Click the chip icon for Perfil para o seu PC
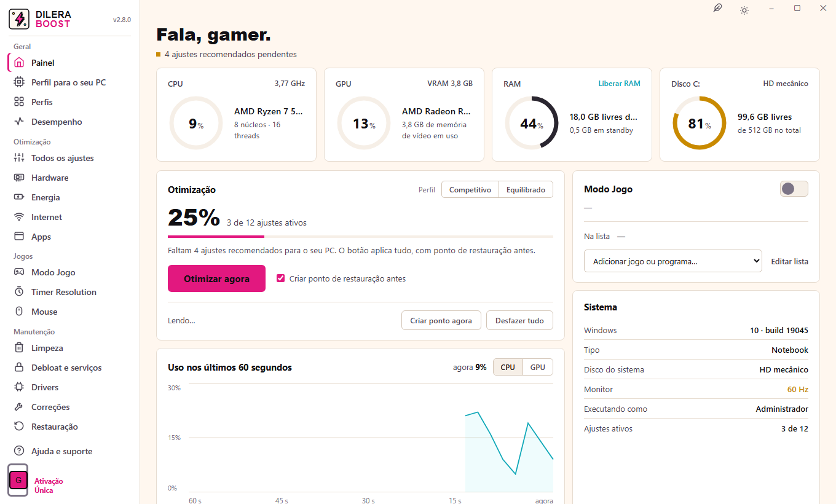The image size is (836, 504). [19, 82]
